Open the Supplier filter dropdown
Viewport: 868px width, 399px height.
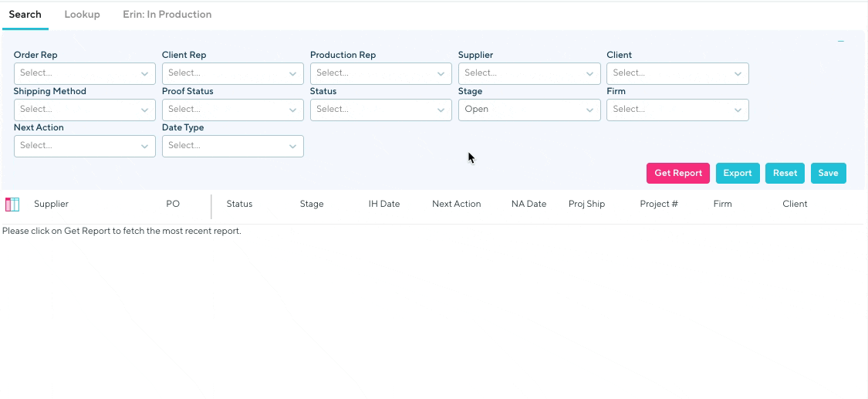529,73
